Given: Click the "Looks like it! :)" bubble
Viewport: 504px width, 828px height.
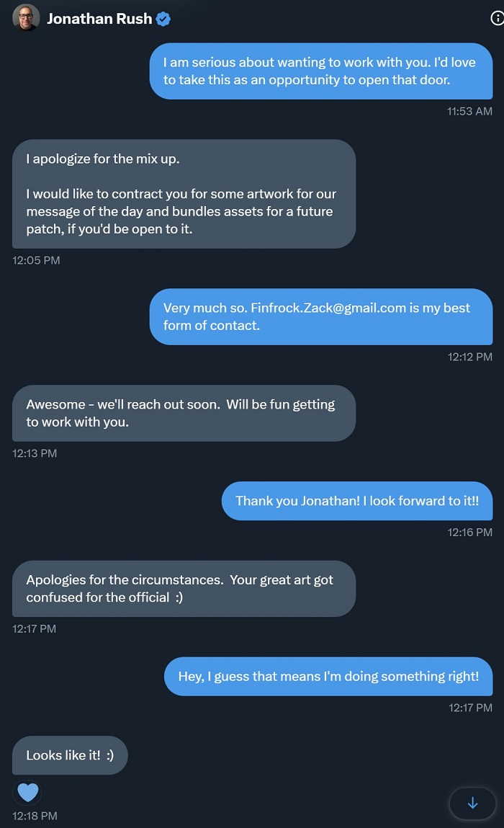Looking at the screenshot, I should (x=70, y=755).
